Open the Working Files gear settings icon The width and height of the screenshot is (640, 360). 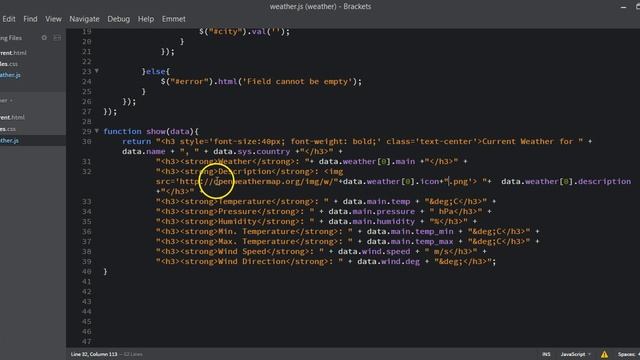(x=44, y=38)
